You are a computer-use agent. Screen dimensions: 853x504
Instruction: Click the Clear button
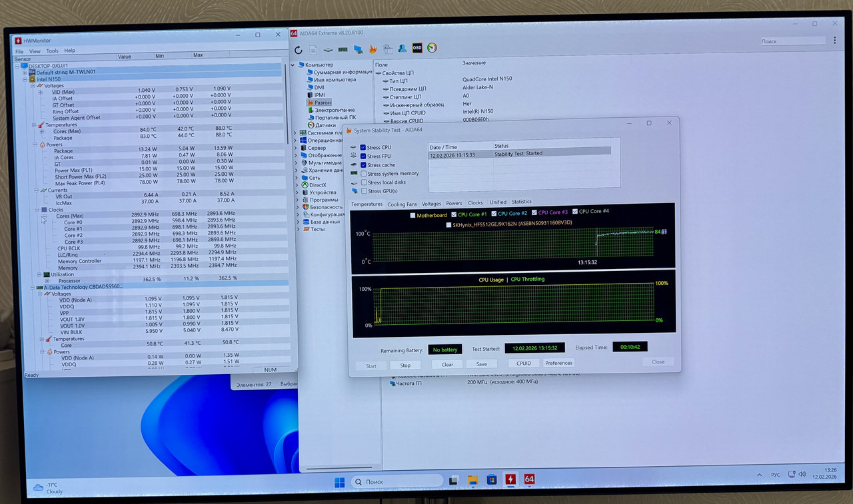pos(447,365)
